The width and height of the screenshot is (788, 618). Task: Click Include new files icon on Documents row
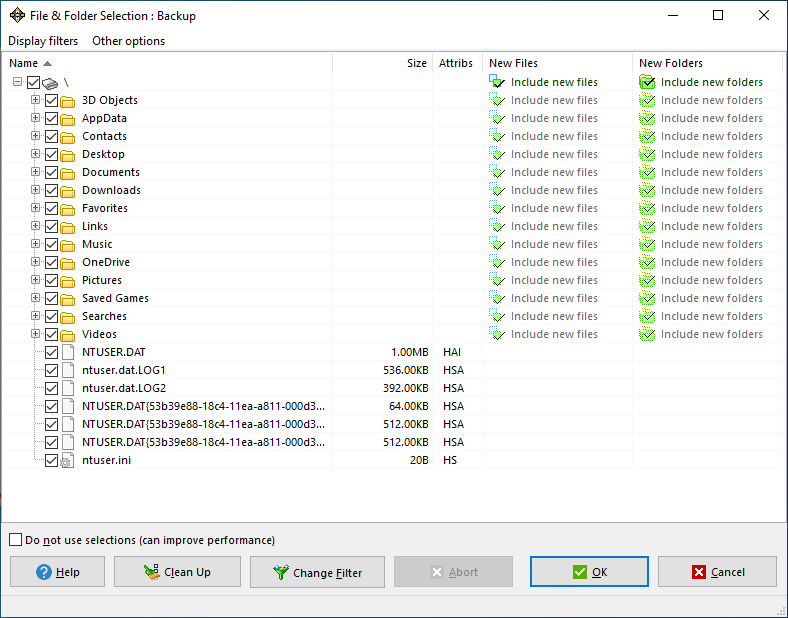[497, 172]
